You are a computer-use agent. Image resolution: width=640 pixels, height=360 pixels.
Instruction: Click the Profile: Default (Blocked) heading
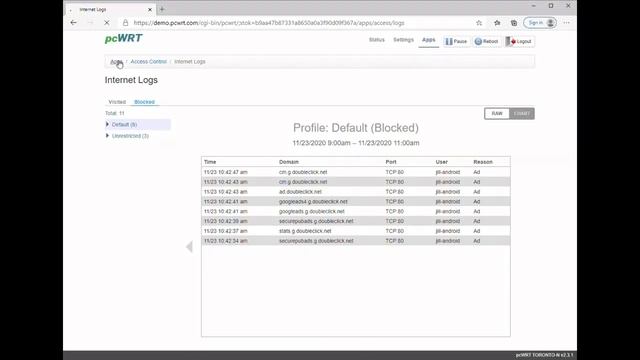(356, 128)
